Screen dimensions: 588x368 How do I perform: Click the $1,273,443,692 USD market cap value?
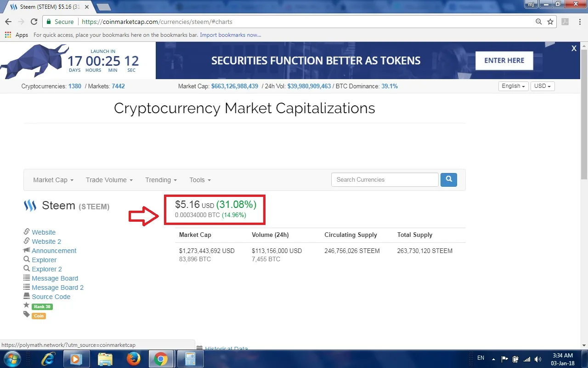pyautogui.click(x=207, y=251)
